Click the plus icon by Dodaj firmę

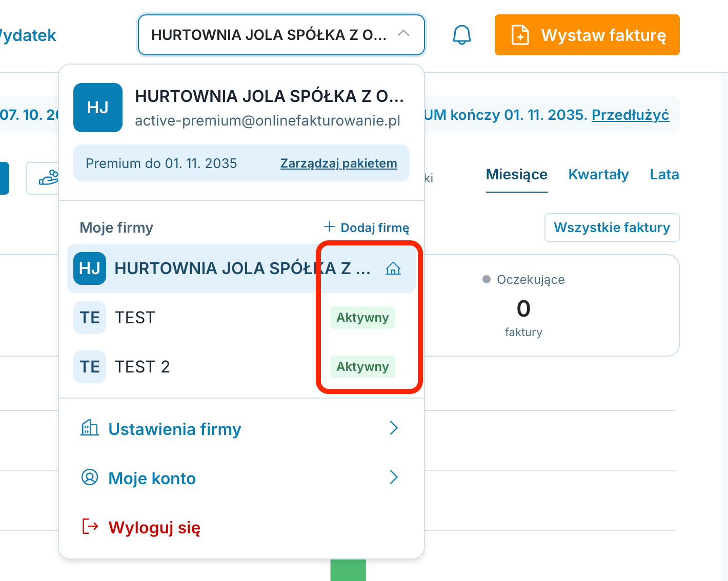point(329,226)
